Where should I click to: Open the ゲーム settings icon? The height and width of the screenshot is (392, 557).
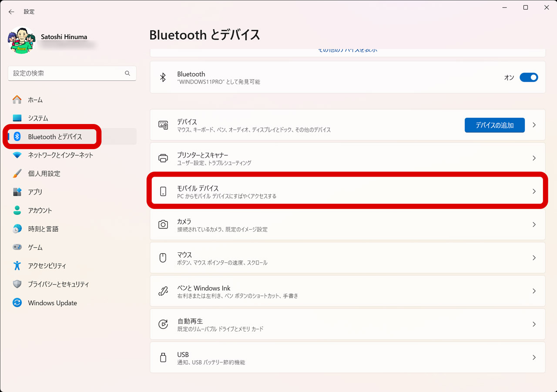point(17,247)
